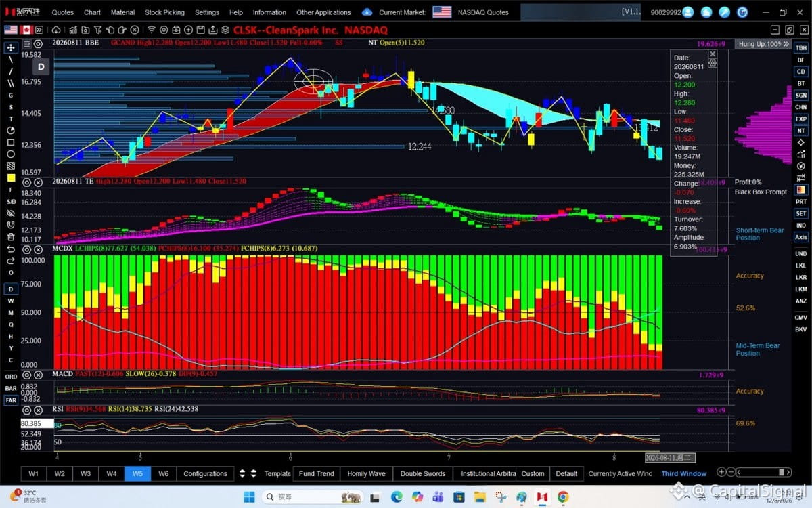The width and height of the screenshot is (812, 508).
Task: Click the cloud download toolbar icon
Action: [x=55, y=30]
